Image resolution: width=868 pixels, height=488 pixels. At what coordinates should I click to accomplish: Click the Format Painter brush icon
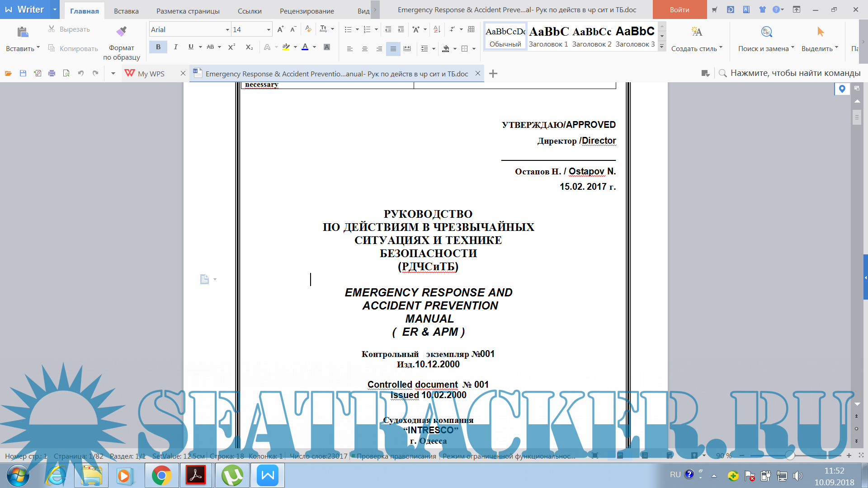121,32
